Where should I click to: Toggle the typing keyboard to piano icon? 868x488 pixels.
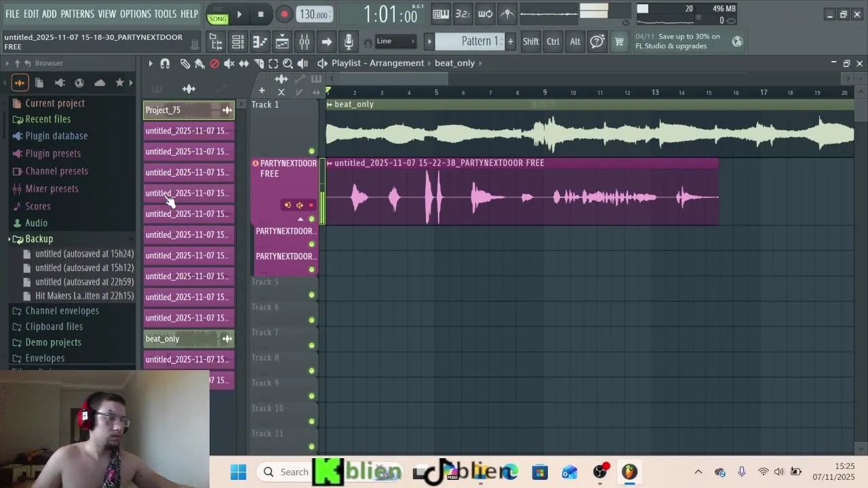click(440, 14)
